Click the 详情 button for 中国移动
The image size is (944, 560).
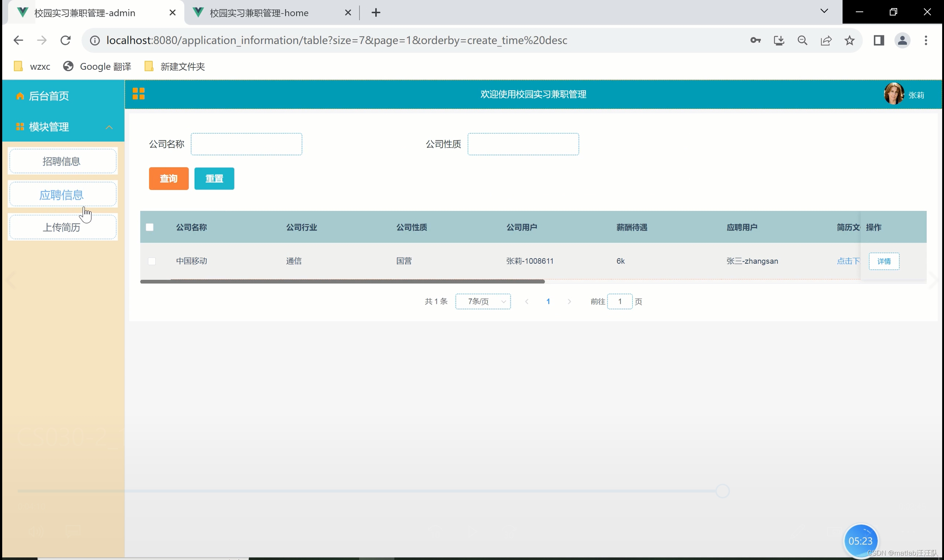pos(884,261)
